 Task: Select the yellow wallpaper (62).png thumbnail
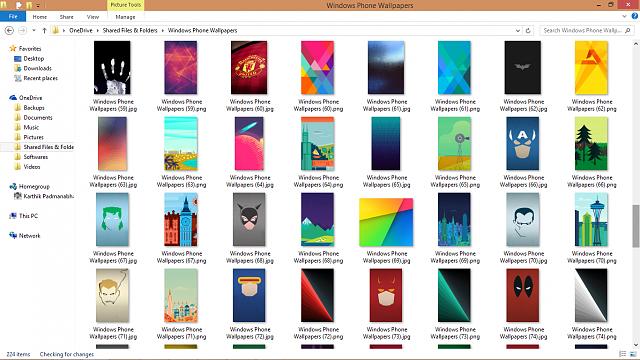click(x=591, y=67)
